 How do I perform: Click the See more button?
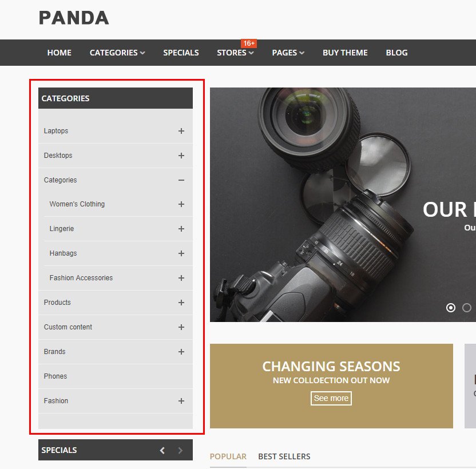coord(331,398)
